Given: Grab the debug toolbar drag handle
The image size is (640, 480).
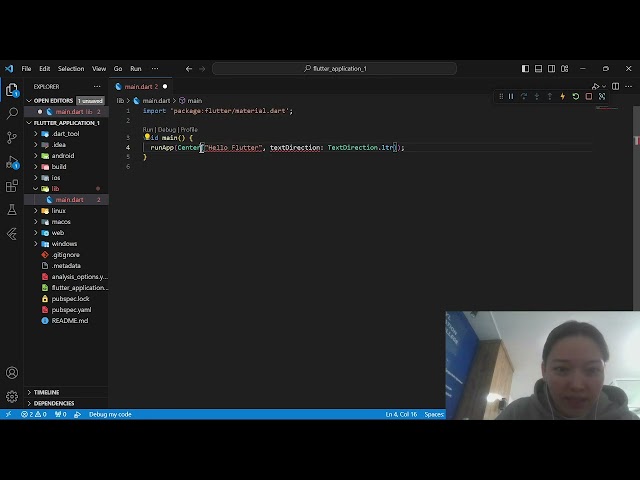Looking at the screenshot, I should pos(501,97).
